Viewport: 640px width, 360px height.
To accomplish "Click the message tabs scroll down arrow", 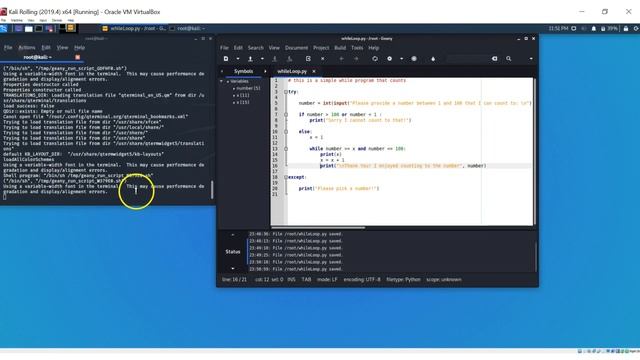I will (x=233, y=268).
